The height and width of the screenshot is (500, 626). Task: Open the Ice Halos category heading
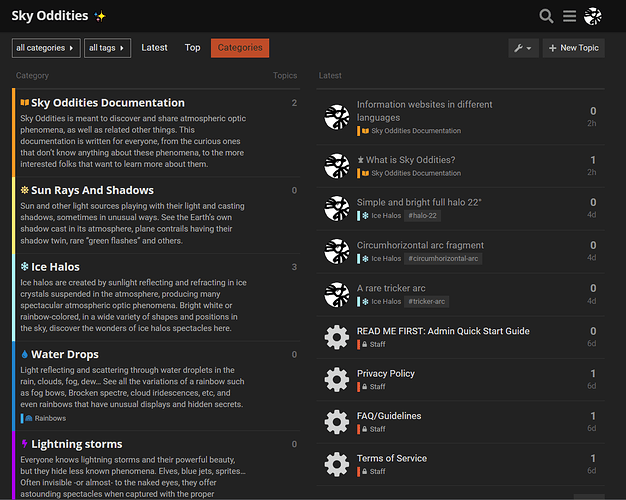click(55, 267)
